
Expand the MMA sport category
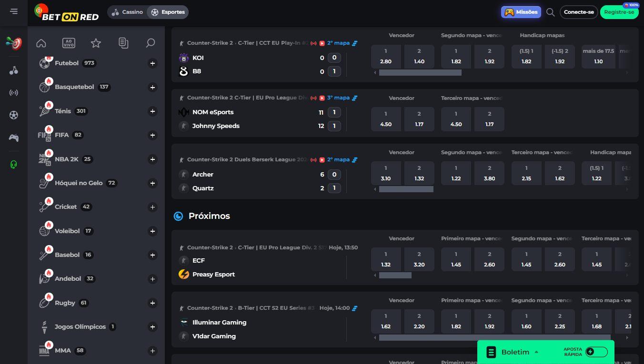[x=152, y=351]
